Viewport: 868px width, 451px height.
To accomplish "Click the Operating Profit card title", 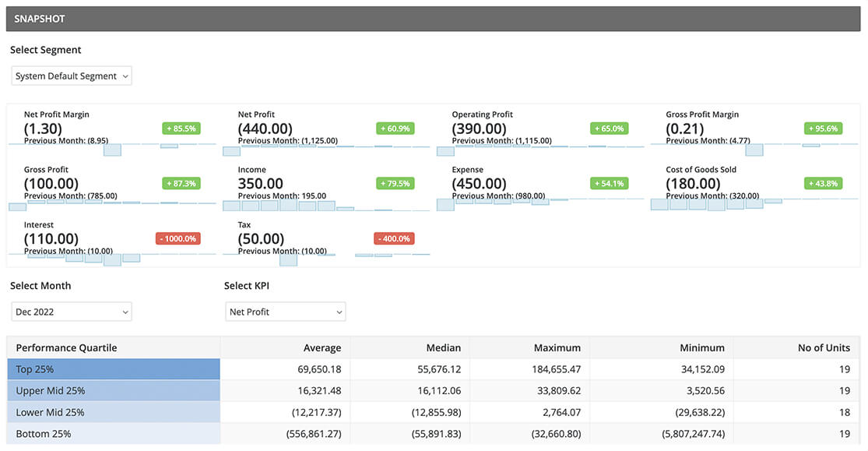I will 482,115.
